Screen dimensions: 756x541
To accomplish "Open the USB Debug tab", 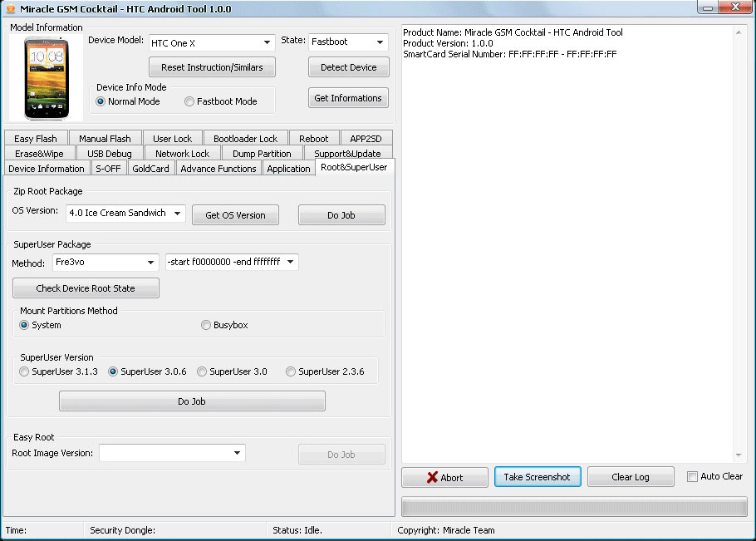I will [x=110, y=154].
